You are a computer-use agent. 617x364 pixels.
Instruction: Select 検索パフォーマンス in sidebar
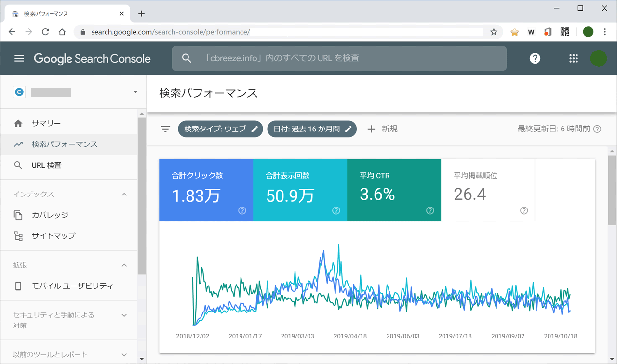(x=69, y=144)
